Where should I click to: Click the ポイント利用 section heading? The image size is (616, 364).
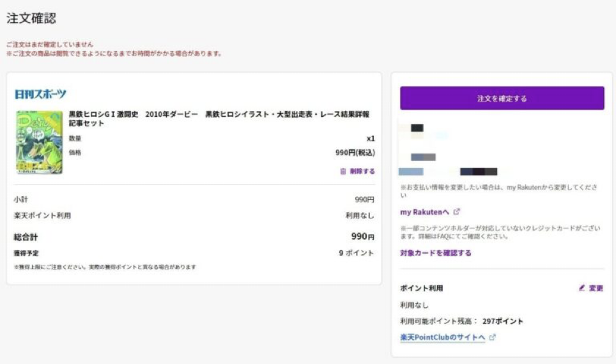click(422, 288)
